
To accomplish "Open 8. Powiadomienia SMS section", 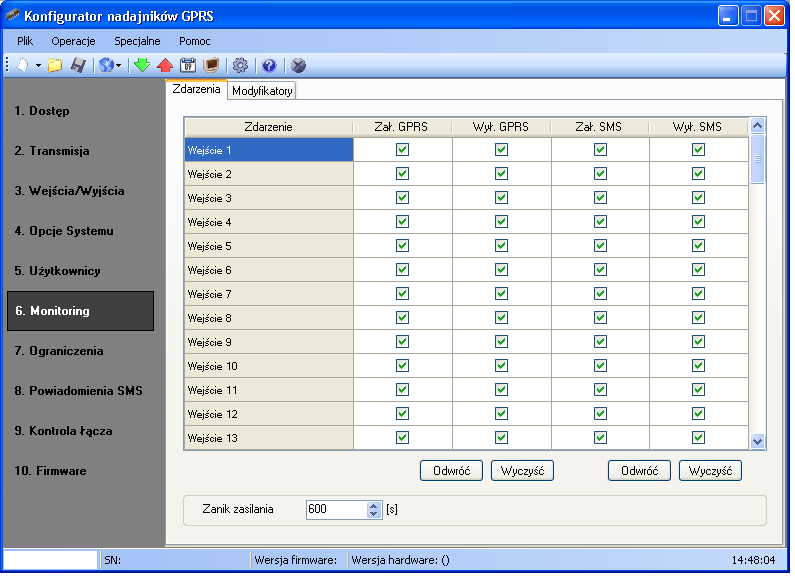I will pyautogui.click(x=81, y=391).
